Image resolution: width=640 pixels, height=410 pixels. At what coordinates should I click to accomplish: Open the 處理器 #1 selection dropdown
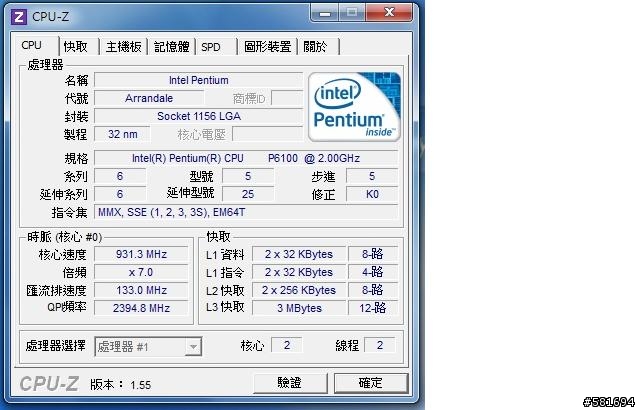click(x=148, y=346)
